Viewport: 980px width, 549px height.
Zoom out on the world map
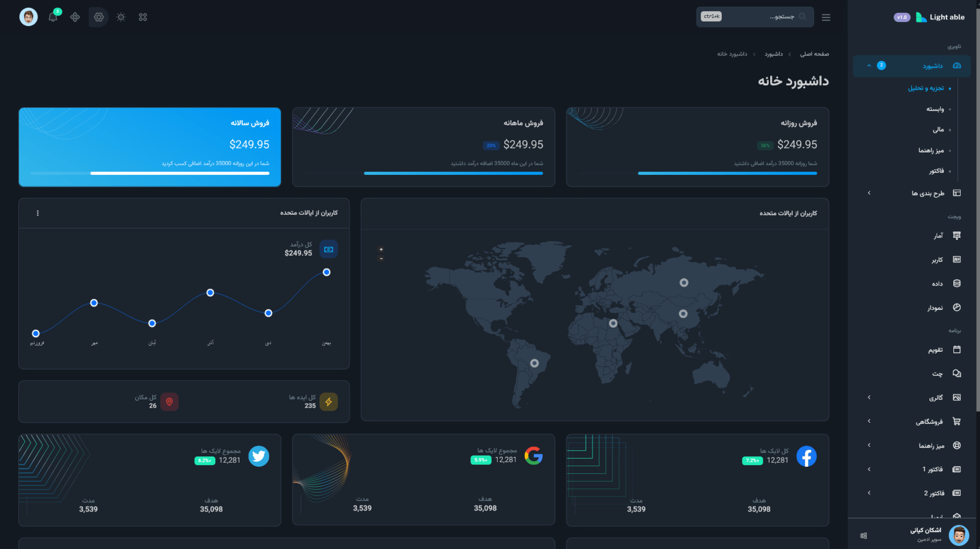pyautogui.click(x=381, y=258)
